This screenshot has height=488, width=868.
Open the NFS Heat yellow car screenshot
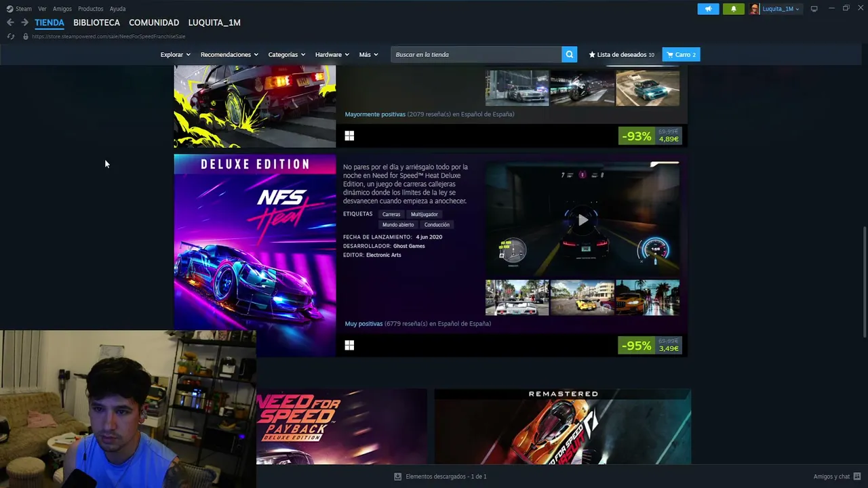point(582,298)
